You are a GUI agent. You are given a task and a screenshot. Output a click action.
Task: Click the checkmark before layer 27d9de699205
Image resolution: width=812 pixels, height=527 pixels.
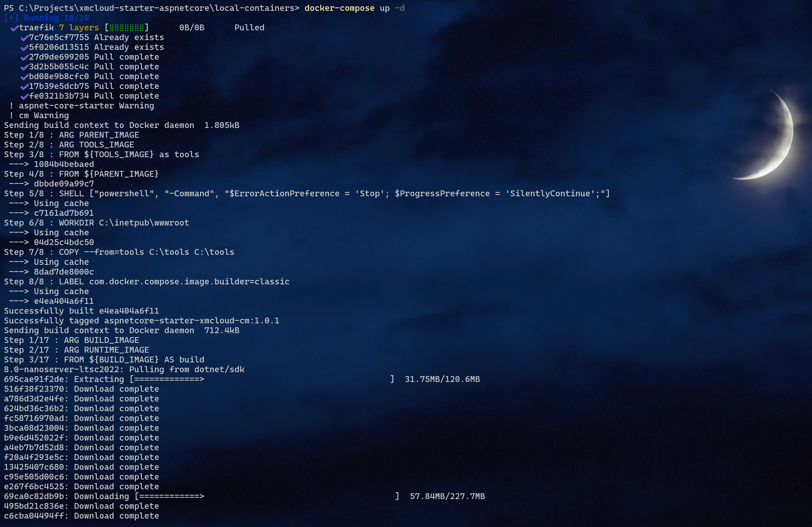point(24,57)
